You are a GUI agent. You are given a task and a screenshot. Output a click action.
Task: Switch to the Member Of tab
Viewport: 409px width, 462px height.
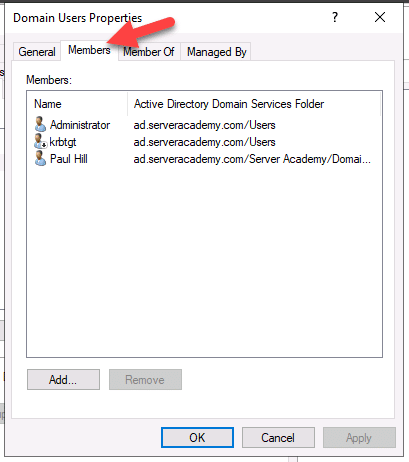[149, 52]
